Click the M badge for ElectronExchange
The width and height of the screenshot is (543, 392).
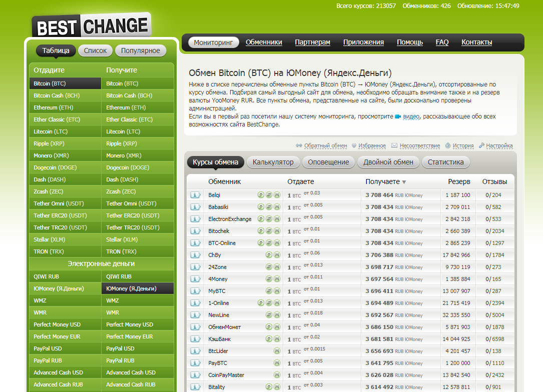277,218
